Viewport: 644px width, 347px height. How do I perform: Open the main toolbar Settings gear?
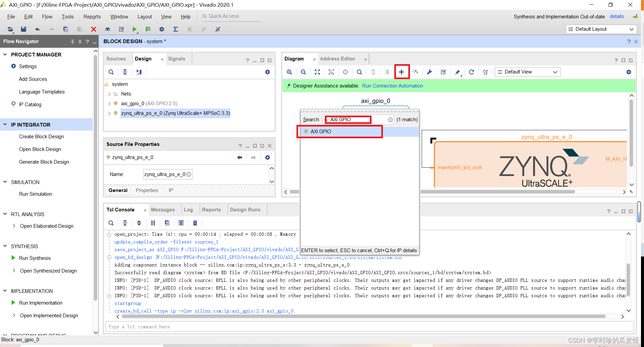pyautogui.click(x=162, y=29)
